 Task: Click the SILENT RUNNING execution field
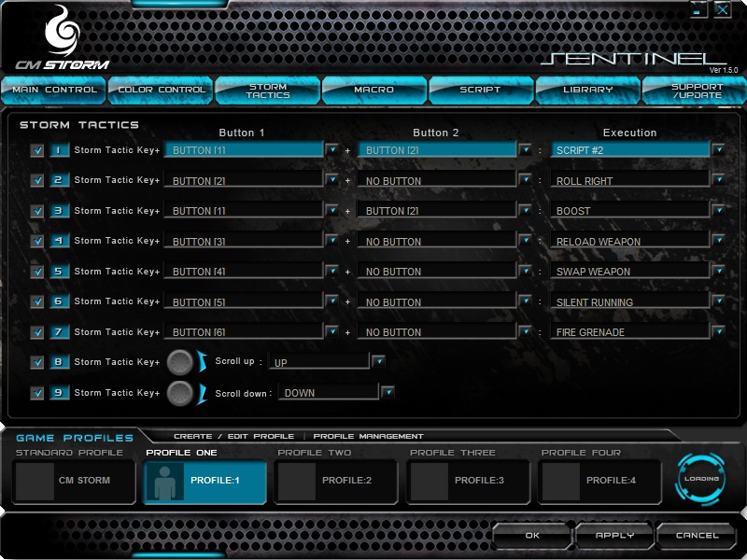(629, 301)
